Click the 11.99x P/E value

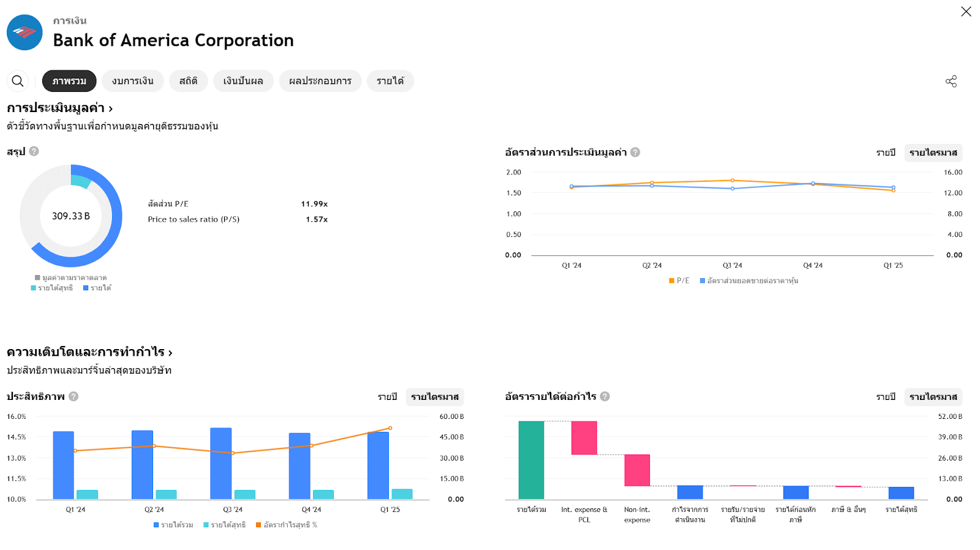click(314, 204)
